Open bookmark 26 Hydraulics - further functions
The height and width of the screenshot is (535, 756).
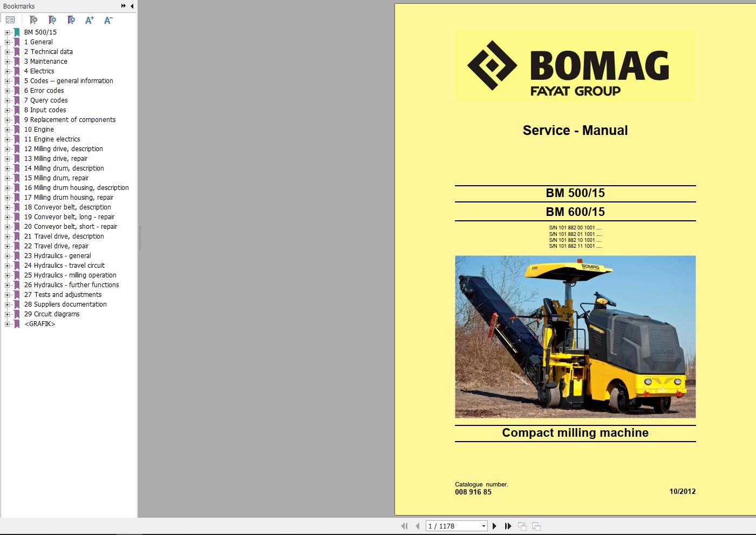tap(71, 285)
